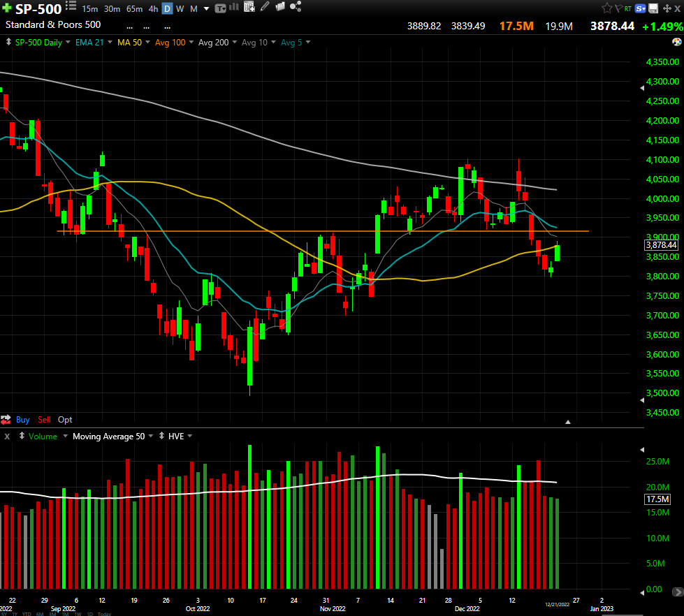
Task: Jump to Today on time axis
Action: (104, 614)
